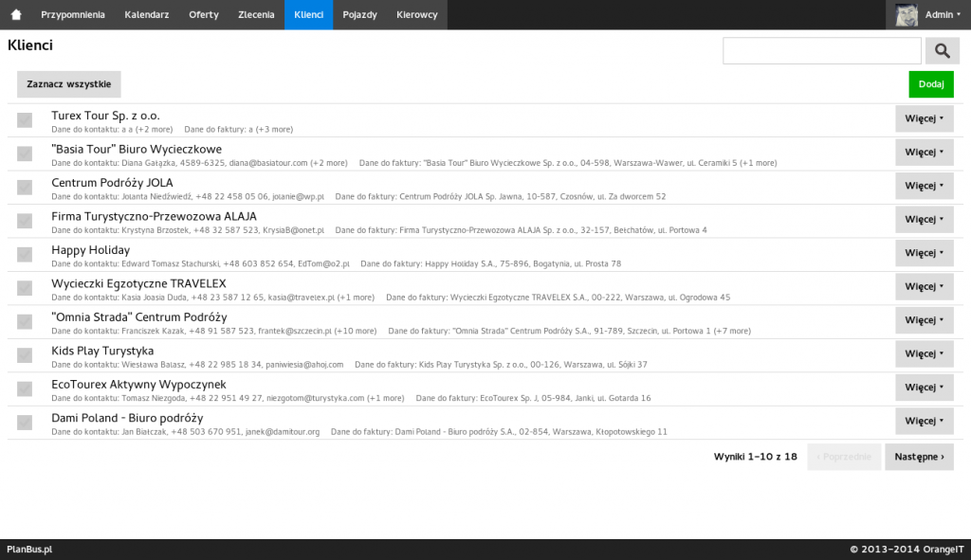
Task: Click the Zaznacz wszystkie button
Action: point(68,84)
